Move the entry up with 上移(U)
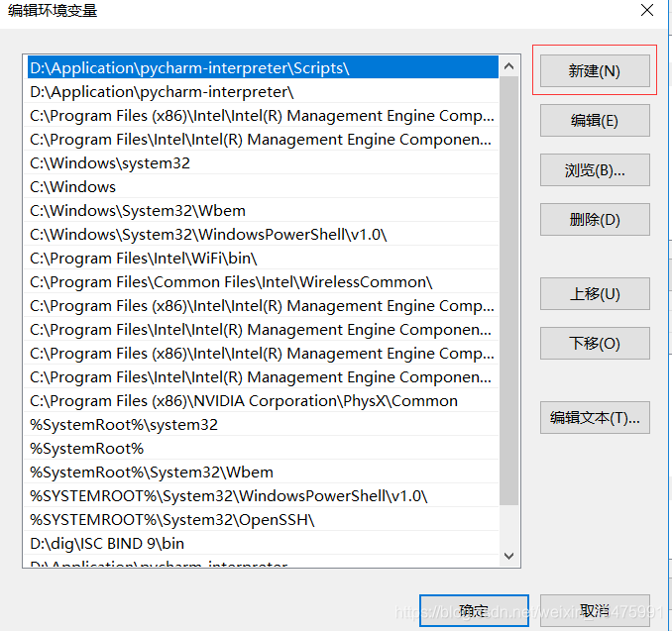672x631 pixels. (595, 294)
